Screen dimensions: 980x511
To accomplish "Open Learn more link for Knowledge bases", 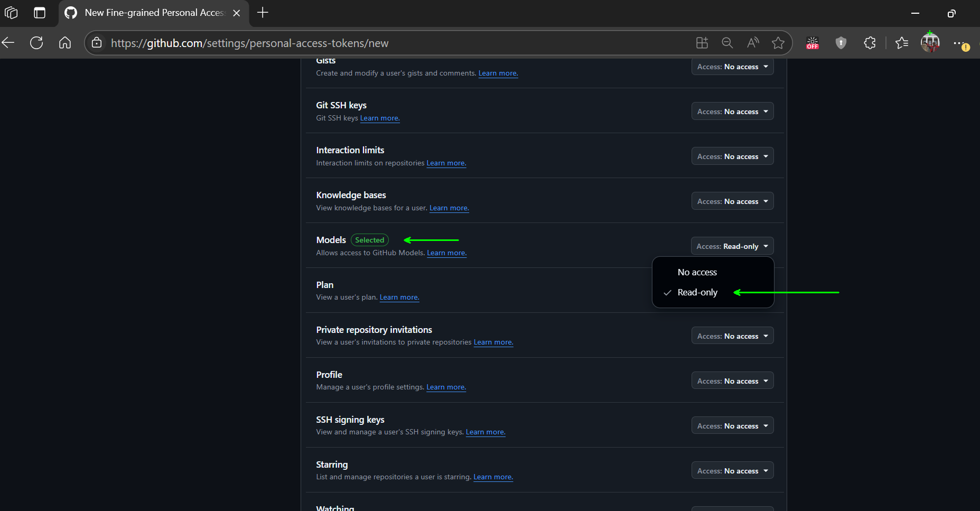I will pos(449,208).
